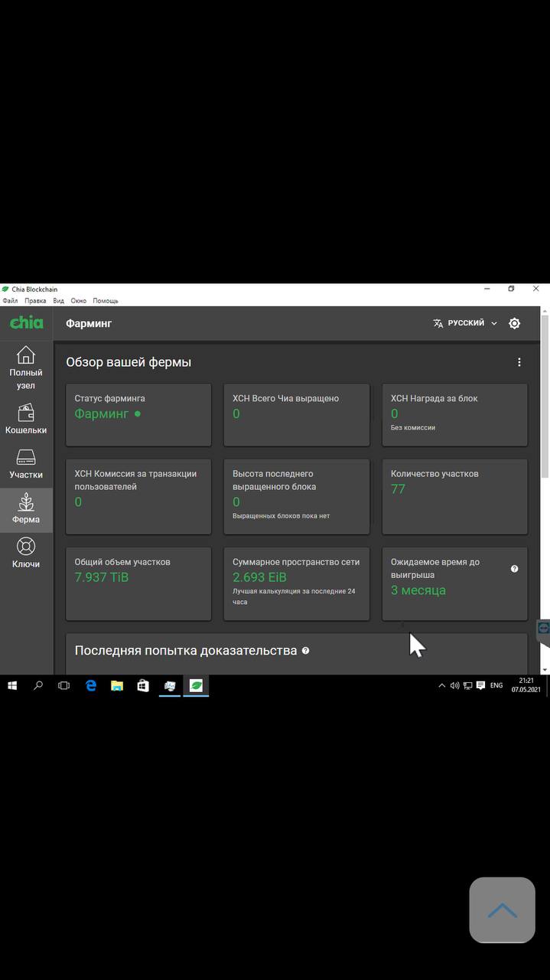This screenshot has height=980, width=550.
Task: Select the Chia app taskbar icon
Action: coord(196,686)
